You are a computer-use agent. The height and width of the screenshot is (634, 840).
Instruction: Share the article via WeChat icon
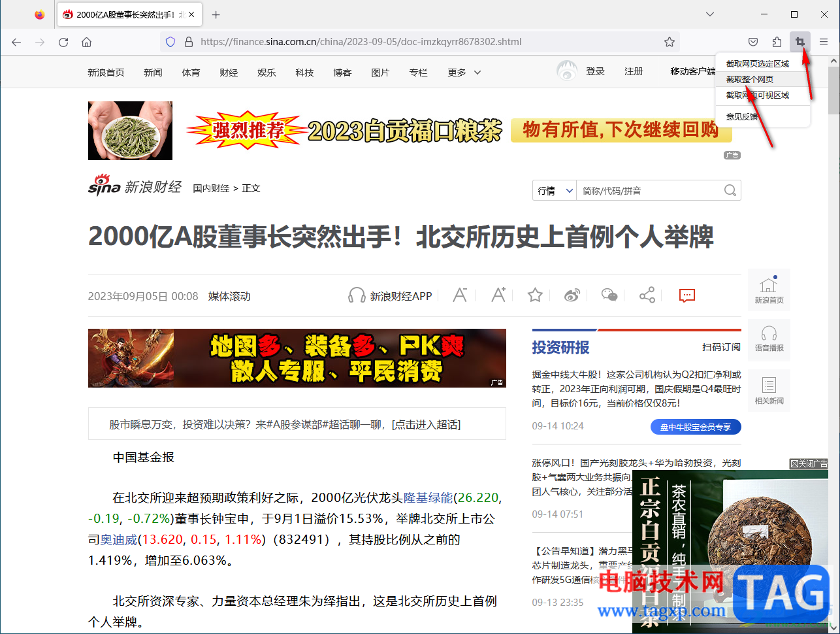pos(609,295)
